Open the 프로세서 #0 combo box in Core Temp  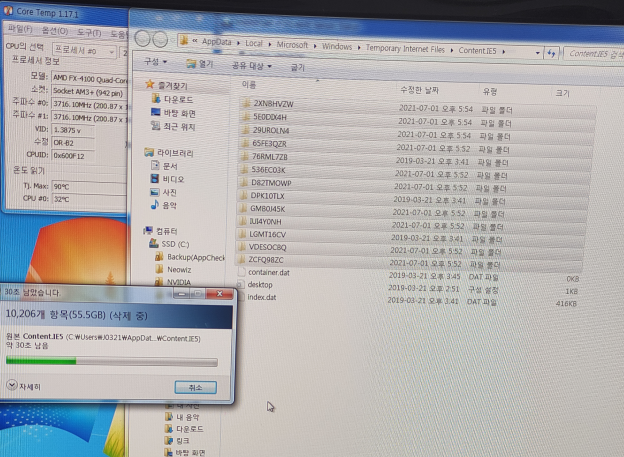tap(84, 51)
